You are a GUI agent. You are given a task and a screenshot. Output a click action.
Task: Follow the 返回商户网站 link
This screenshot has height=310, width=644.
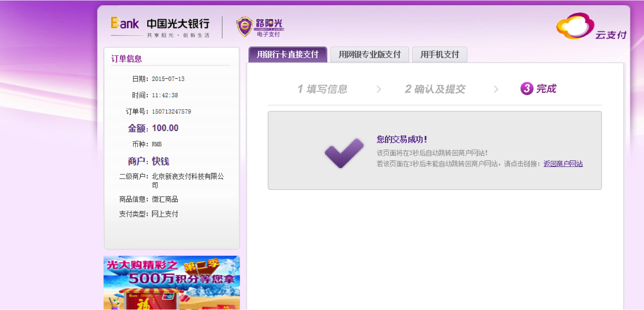[563, 163]
